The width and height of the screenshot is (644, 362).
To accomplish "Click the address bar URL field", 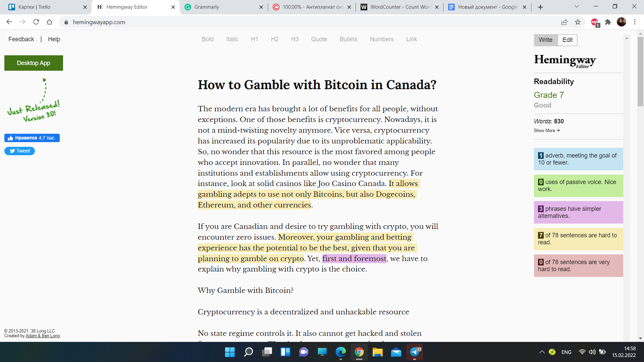I will pos(312,22).
